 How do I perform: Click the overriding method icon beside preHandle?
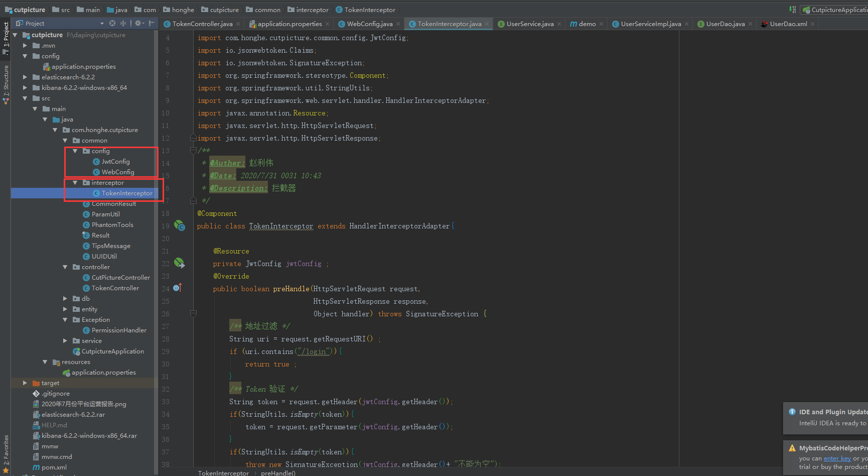[177, 287]
